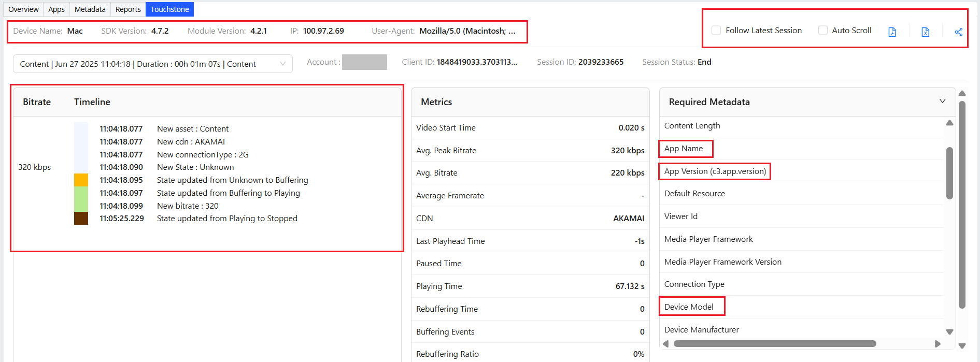Image resolution: width=980 pixels, height=362 pixels.
Task: Export session as PDF file icon
Action: click(892, 32)
